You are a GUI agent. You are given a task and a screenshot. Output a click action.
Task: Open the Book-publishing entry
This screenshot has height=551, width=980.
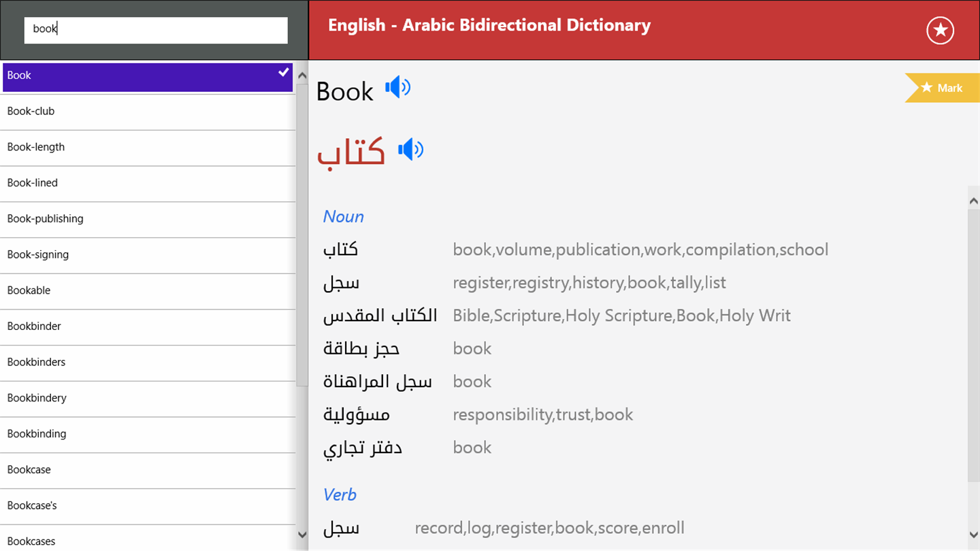45,218
